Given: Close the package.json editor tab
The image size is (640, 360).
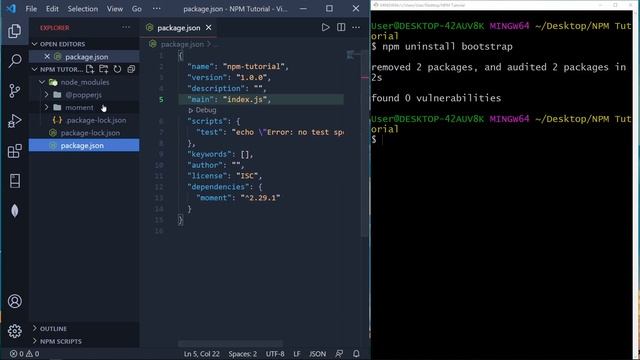Looking at the screenshot, I should tap(209, 28).
